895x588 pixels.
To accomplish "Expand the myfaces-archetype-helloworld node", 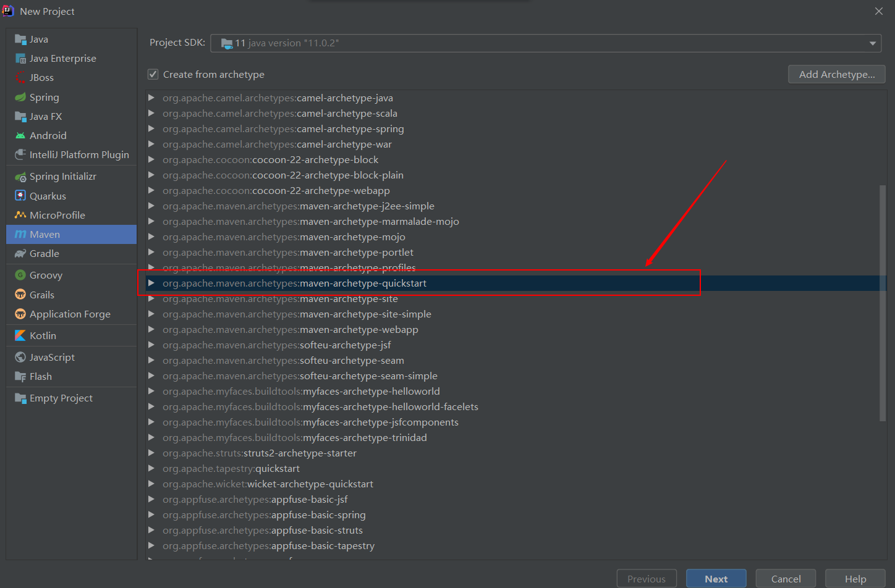I will (x=151, y=391).
